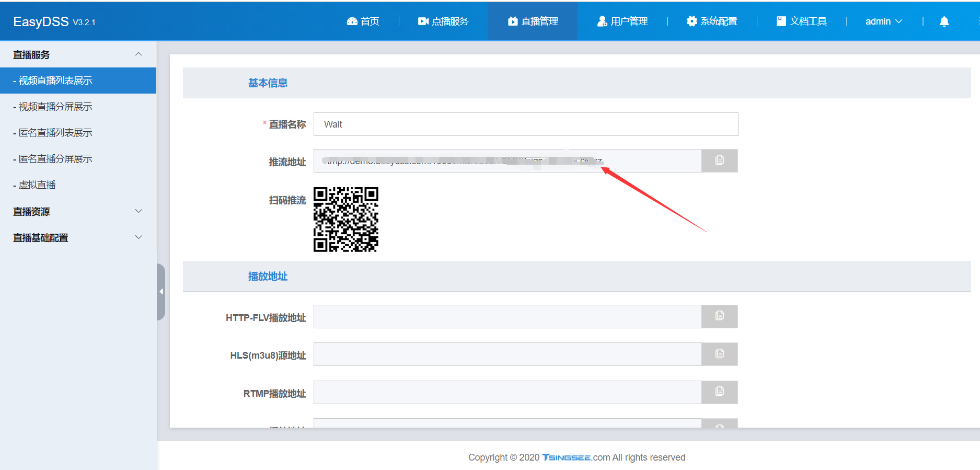This screenshot has width=980, height=470.
Task: Copy the HTTP-FLV播放地址
Action: (720, 316)
